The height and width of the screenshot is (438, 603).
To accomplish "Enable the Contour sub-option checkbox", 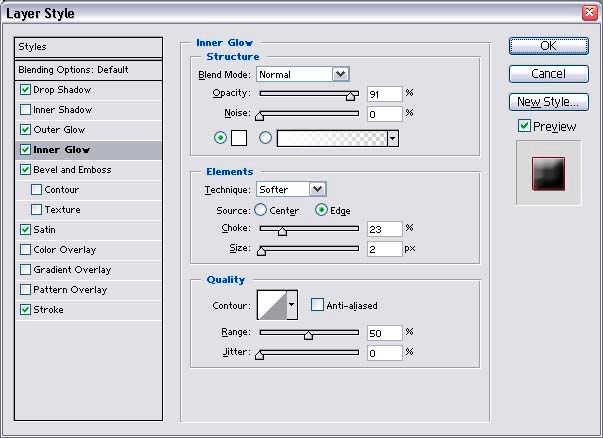I will click(37, 190).
